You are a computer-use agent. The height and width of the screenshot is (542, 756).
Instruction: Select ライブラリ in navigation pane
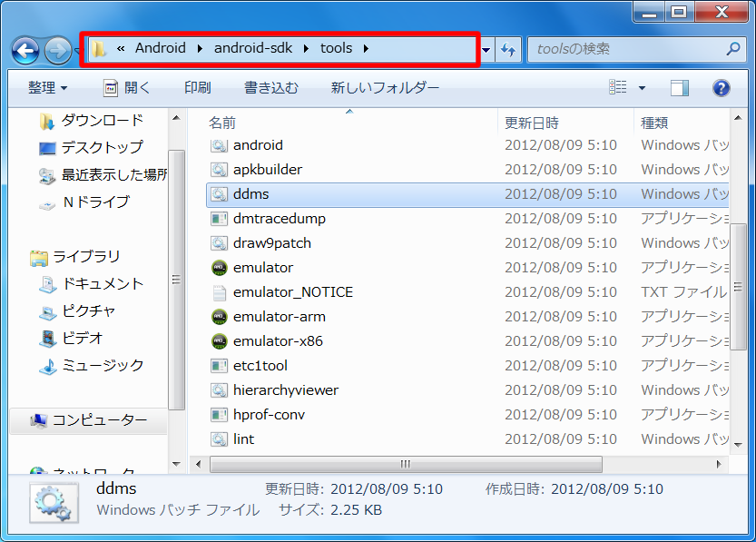[74, 257]
